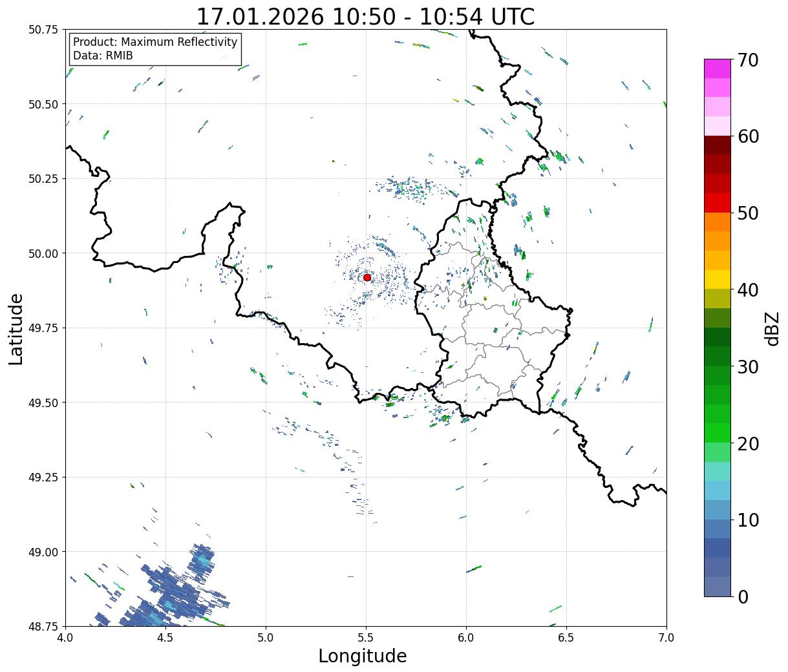Image resolution: width=788 pixels, height=672 pixels.
Task: Click the magenta swatch at top of colorbar
Action: pyautogui.click(x=718, y=68)
